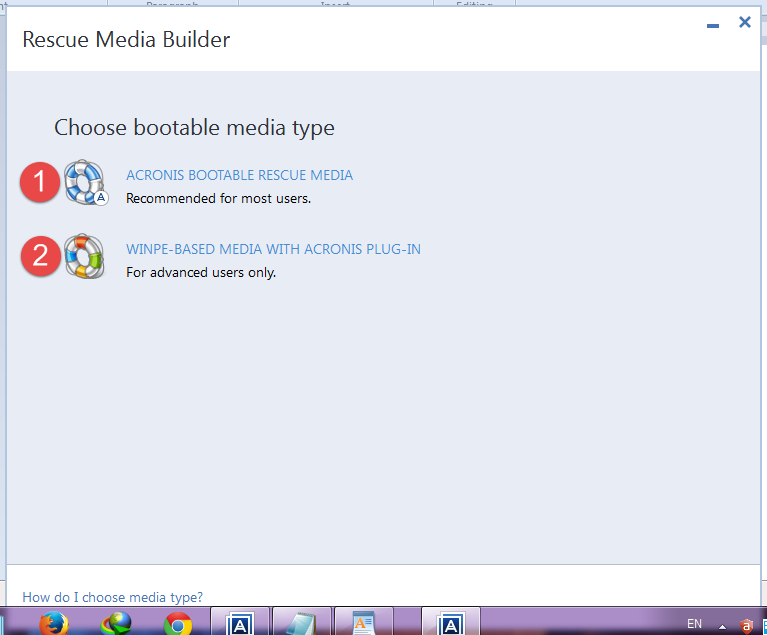Viewport: 767px width, 635px height.
Task: Launch Google Chrome from the taskbar
Action: 178,624
